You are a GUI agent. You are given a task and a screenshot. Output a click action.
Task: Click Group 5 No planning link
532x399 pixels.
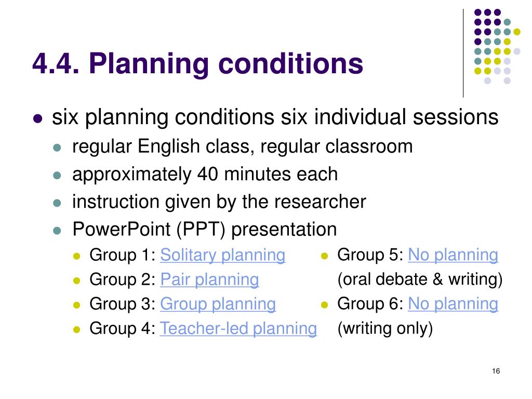pos(453,255)
